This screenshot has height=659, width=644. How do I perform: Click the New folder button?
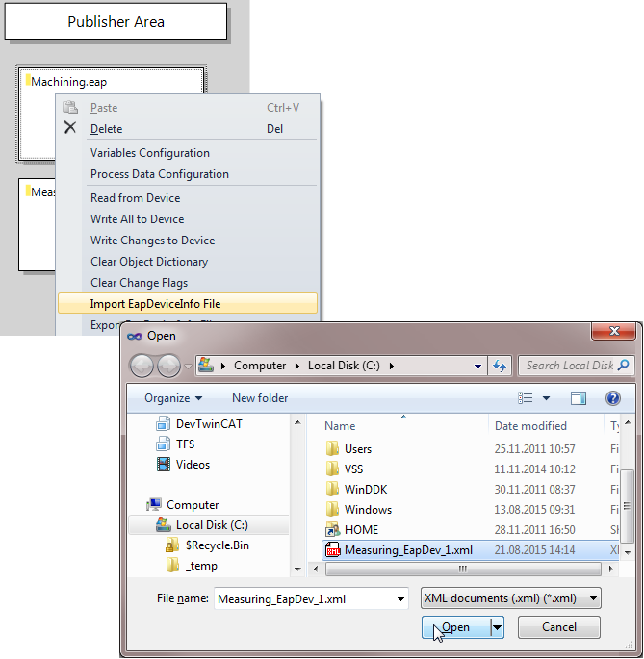260,398
